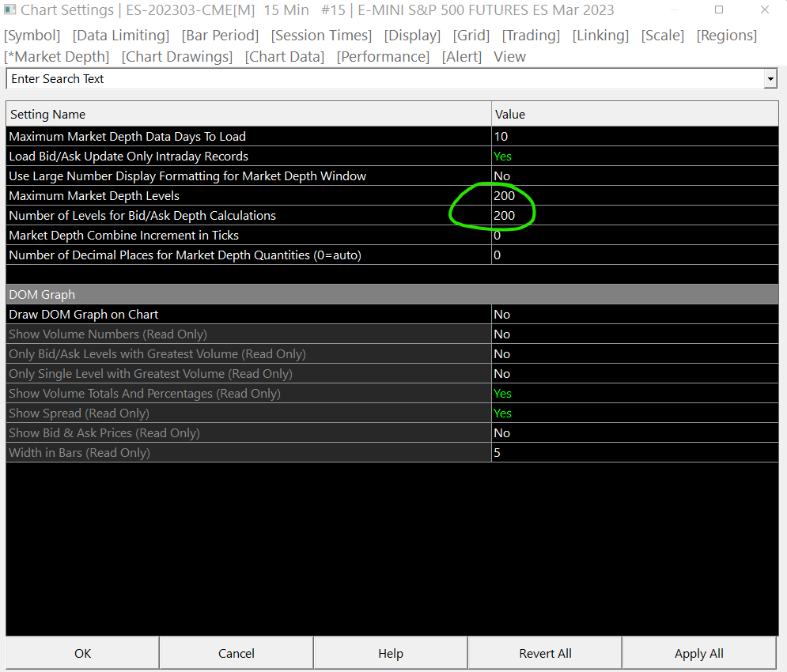Select the DOM Graph section header
The height and width of the screenshot is (672, 787).
coord(392,295)
